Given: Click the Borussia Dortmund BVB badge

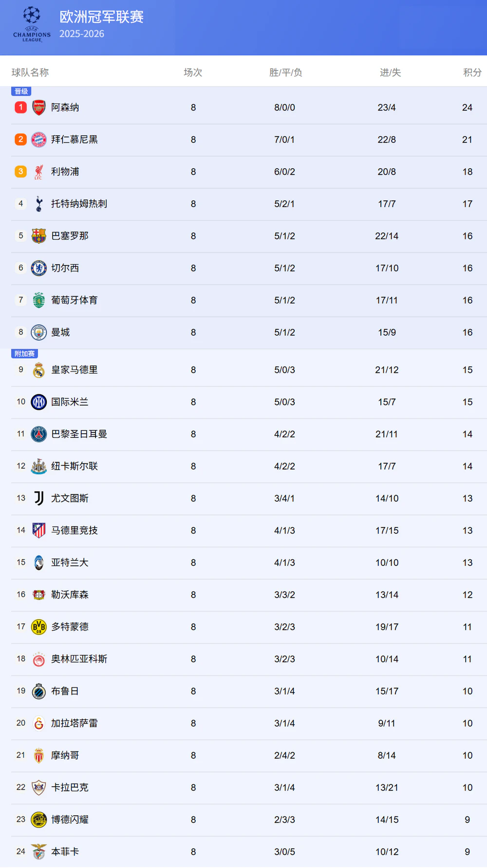Looking at the screenshot, I should [x=39, y=627].
